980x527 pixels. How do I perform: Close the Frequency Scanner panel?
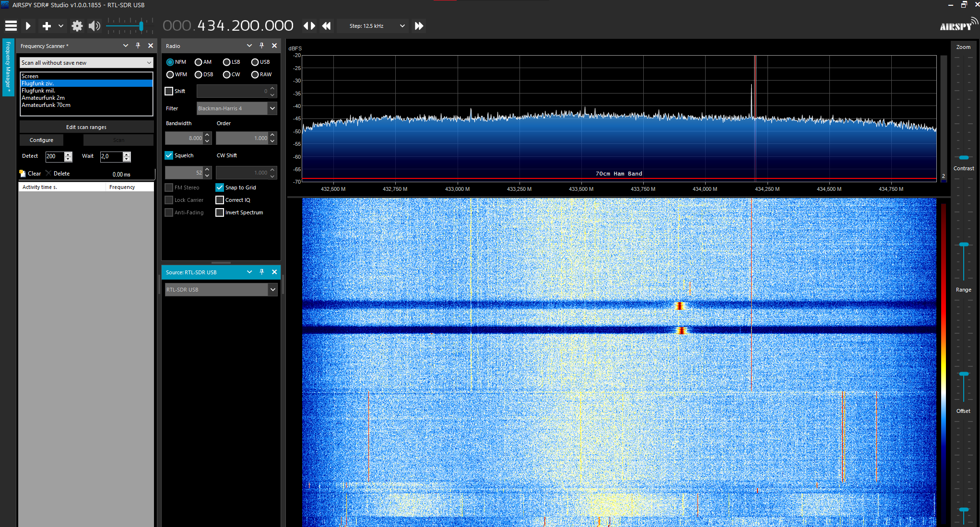click(x=151, y=46)
